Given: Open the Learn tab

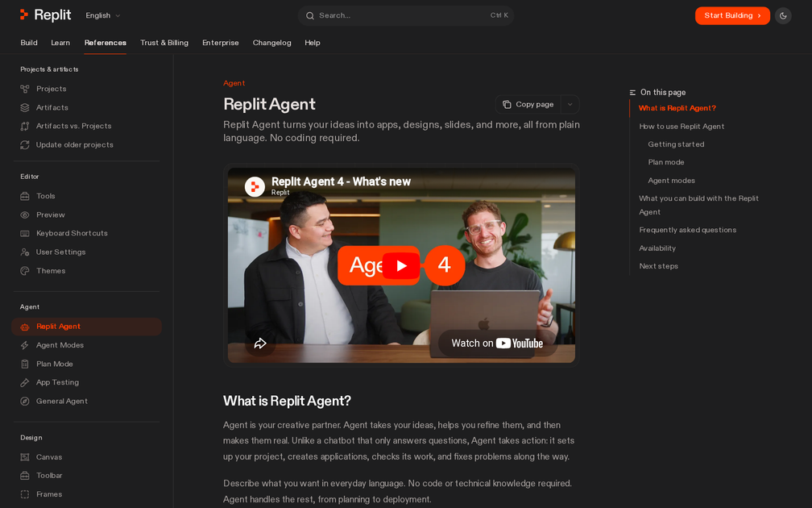Looking at the screenshot, I should [60, 43].
